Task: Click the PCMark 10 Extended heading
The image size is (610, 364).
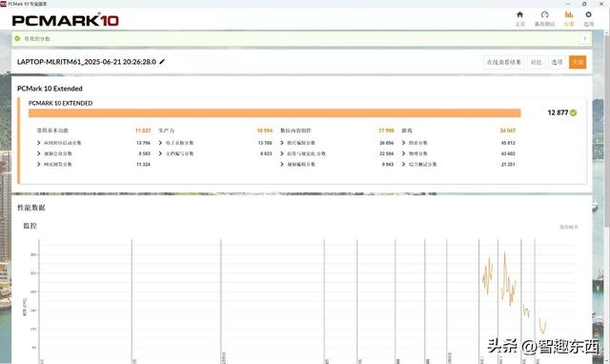Action: coord(50,89)
